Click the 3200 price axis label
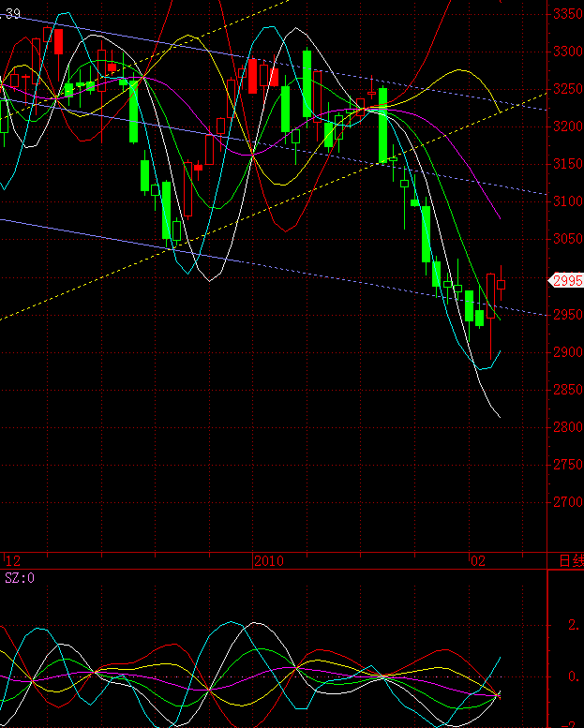Viewport: 584px width, 728px height. [x=568, y=126]
